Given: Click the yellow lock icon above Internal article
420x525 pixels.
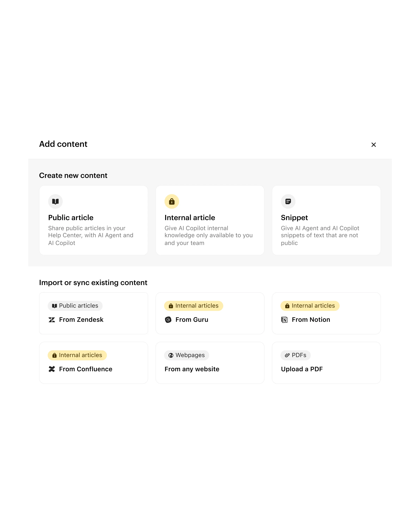Looking at the screenshot, I should click(172, 201).
